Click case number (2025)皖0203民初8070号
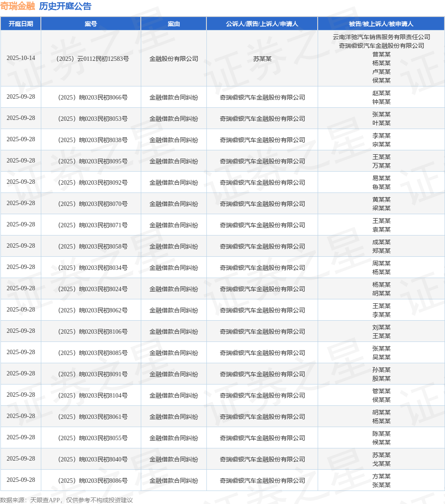The image size is (445, 504). point(91,204)
